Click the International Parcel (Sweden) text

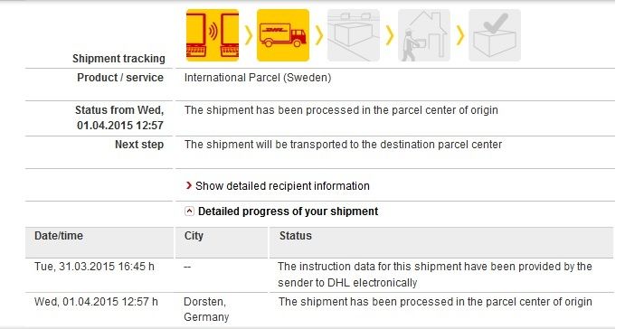(258, 78)
